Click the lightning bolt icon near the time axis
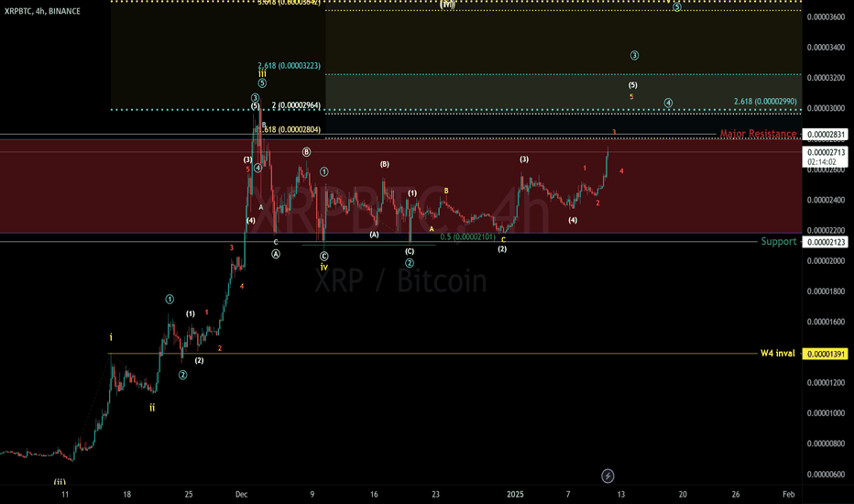The height and width of the screenshot is (504, 854). 608,477
